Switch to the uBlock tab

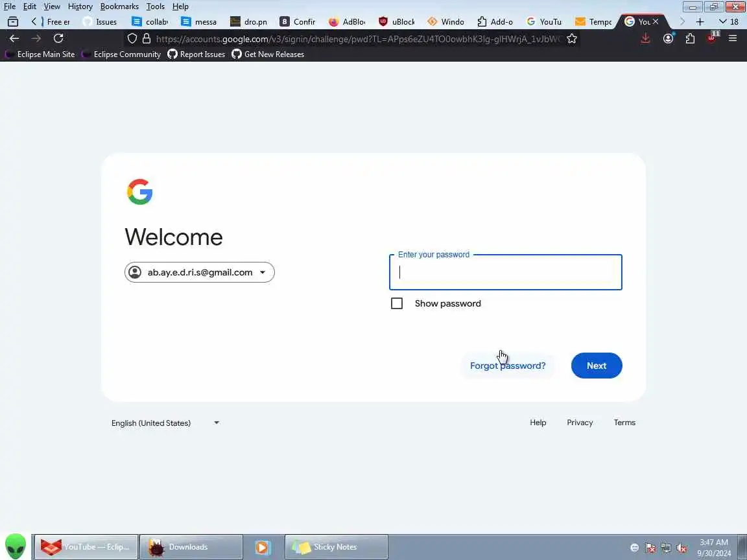[x=396, y=21]
